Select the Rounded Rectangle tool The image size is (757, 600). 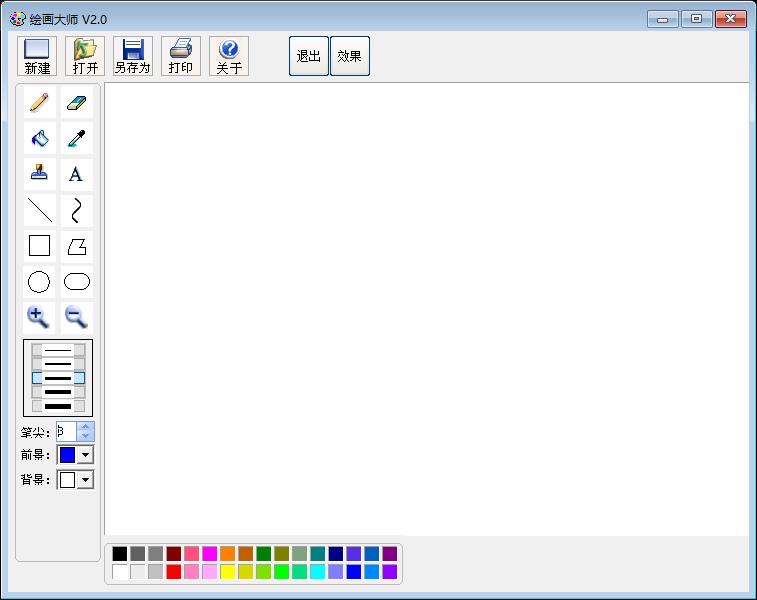tap(77, 282)
